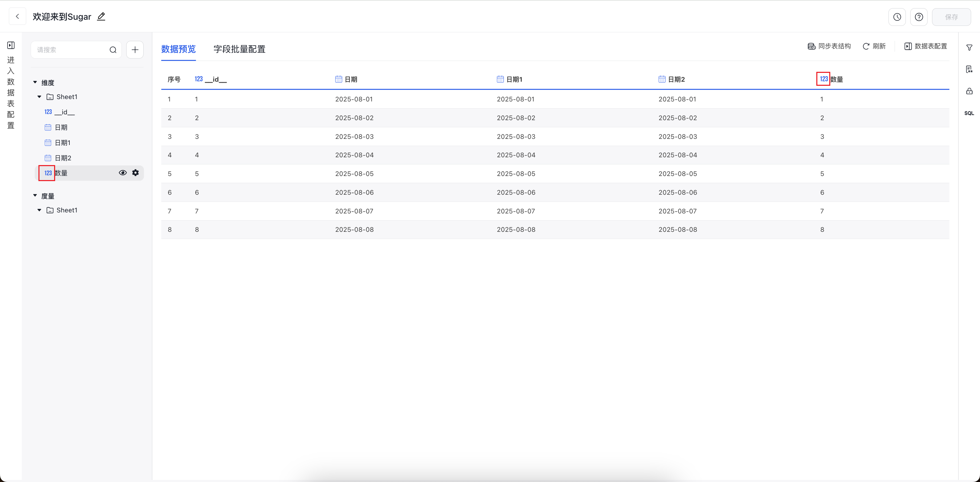Click 进入数据表配置 vertical text

point(11,93)
